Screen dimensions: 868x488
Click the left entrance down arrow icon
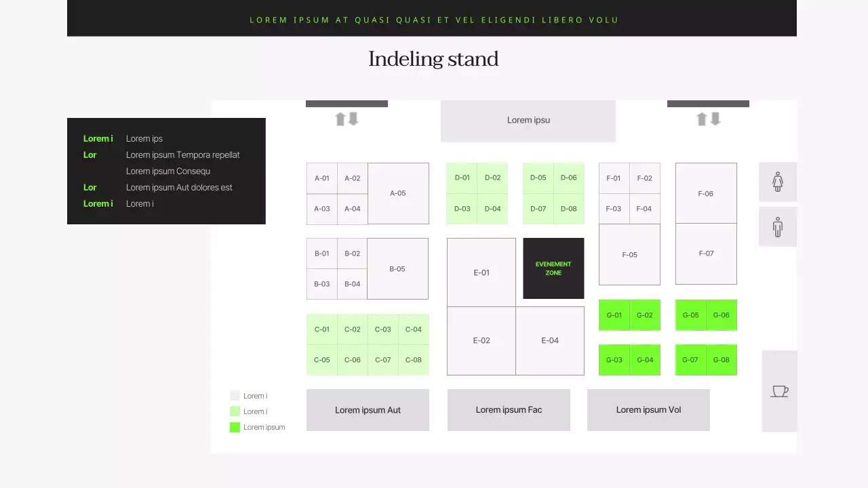353,119
